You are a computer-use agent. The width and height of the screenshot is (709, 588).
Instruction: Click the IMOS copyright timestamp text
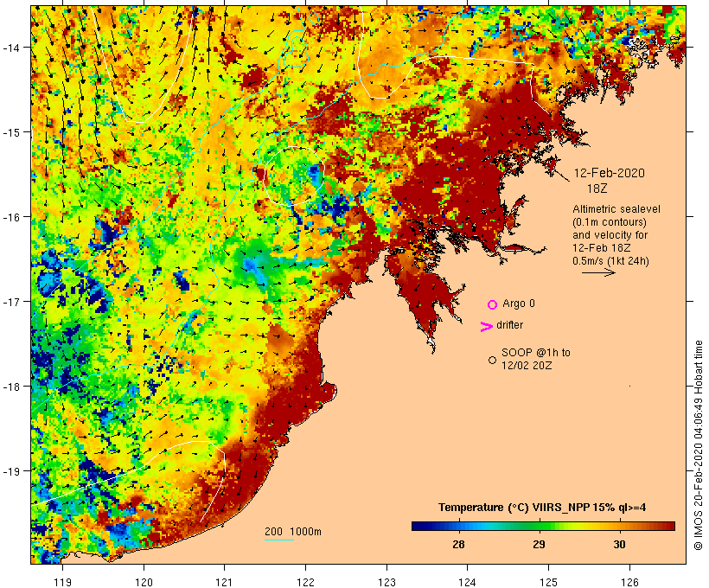(699, 445)
